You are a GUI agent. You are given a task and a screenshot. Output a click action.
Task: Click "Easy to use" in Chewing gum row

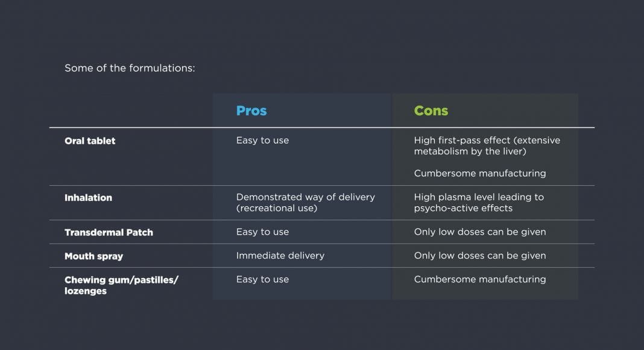(262, 279)
